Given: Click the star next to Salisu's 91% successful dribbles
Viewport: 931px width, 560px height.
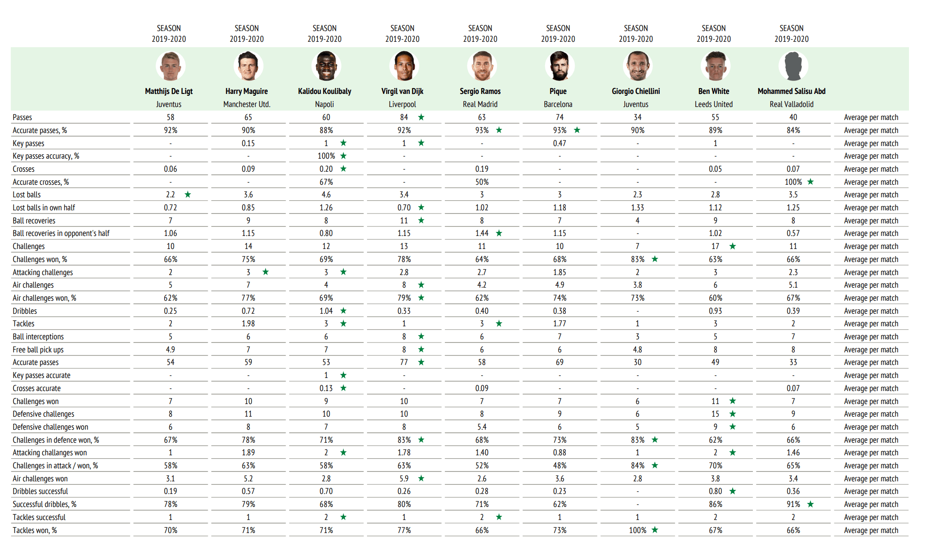Looking at the screenshot, I should [x=810, y=504].
